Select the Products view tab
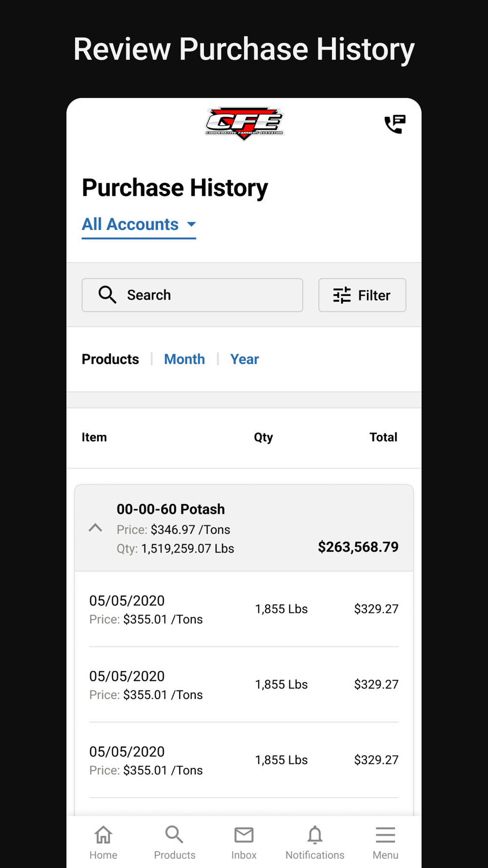 110,359
